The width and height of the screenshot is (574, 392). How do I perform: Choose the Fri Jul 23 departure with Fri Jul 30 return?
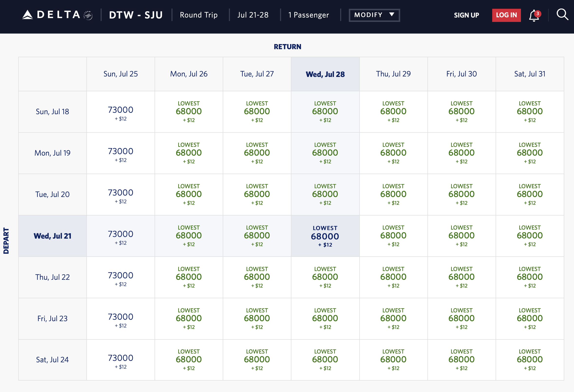[x=462, y=319]
